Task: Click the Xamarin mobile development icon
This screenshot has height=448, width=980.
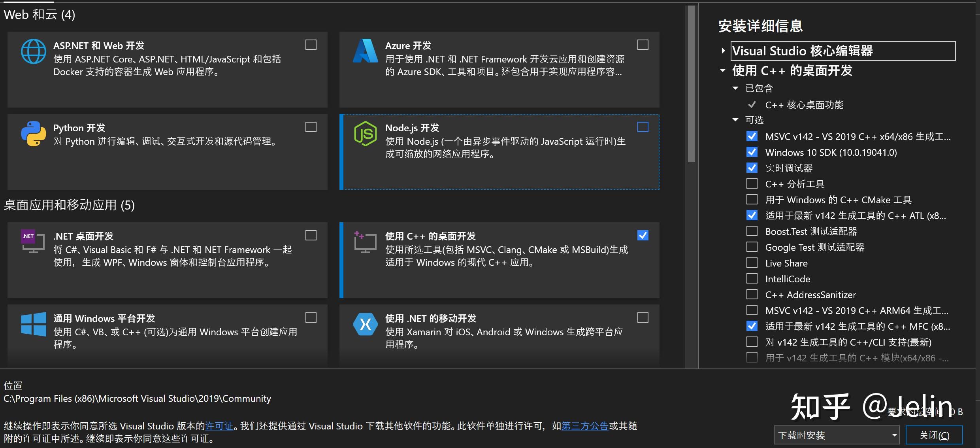Action: (366, 324)
